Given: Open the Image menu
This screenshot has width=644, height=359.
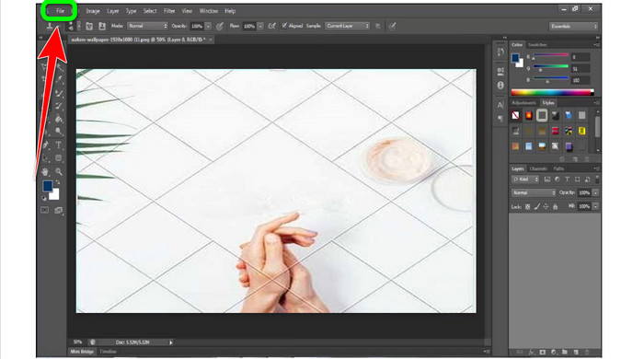Looking at the screenshot, I should point(93,11).
